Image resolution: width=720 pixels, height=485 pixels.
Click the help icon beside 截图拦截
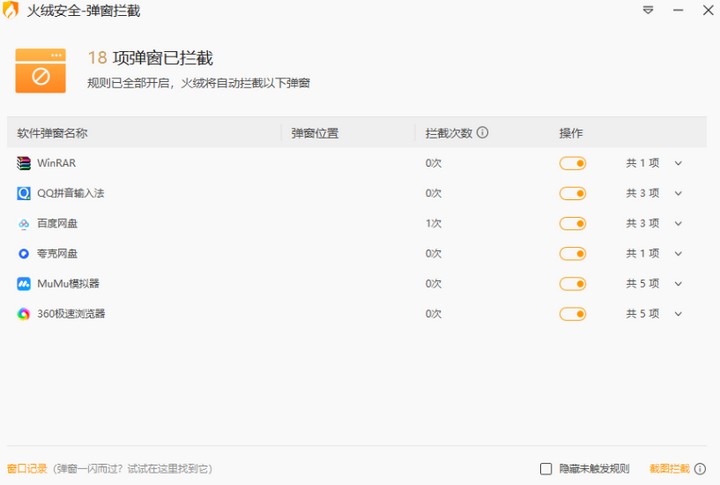pos(700,469)
